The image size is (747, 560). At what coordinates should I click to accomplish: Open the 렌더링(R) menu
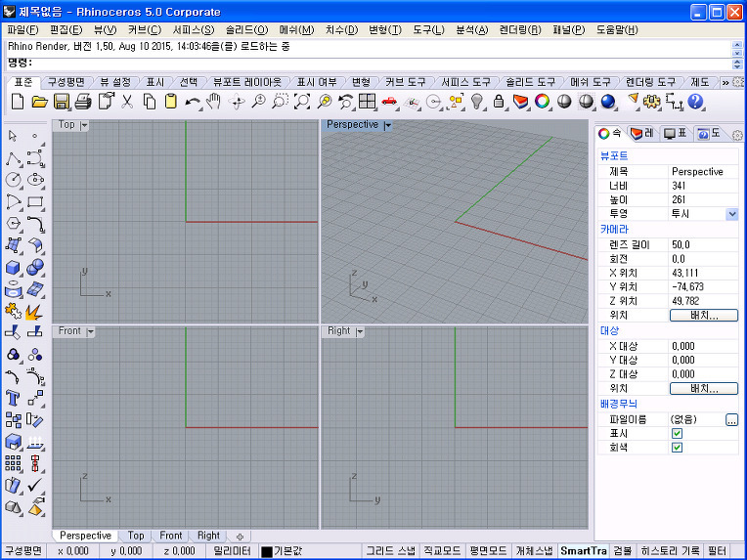(x=520, y=30)
